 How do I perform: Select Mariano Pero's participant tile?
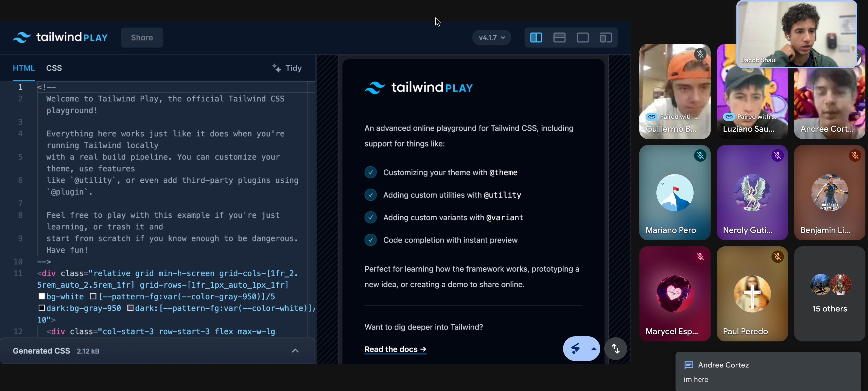point(674,193)
